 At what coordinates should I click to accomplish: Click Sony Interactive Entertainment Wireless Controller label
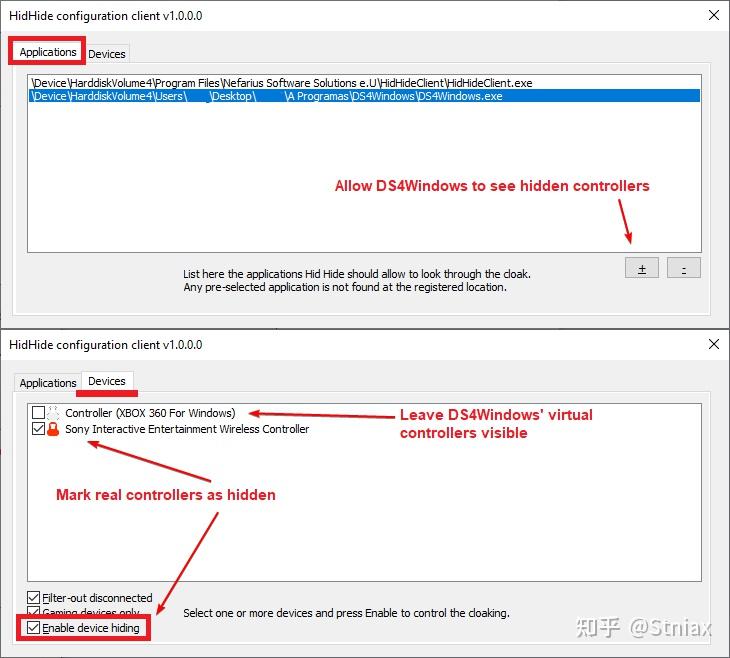[187, 429]
